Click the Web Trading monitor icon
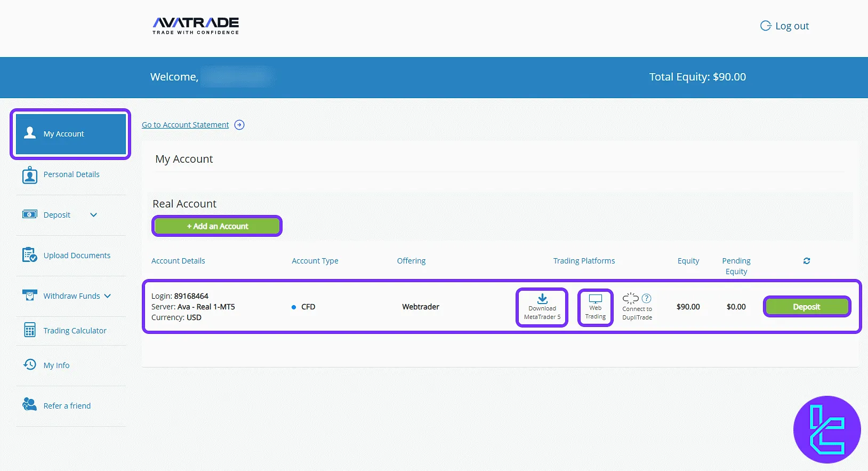 [596, 299]
